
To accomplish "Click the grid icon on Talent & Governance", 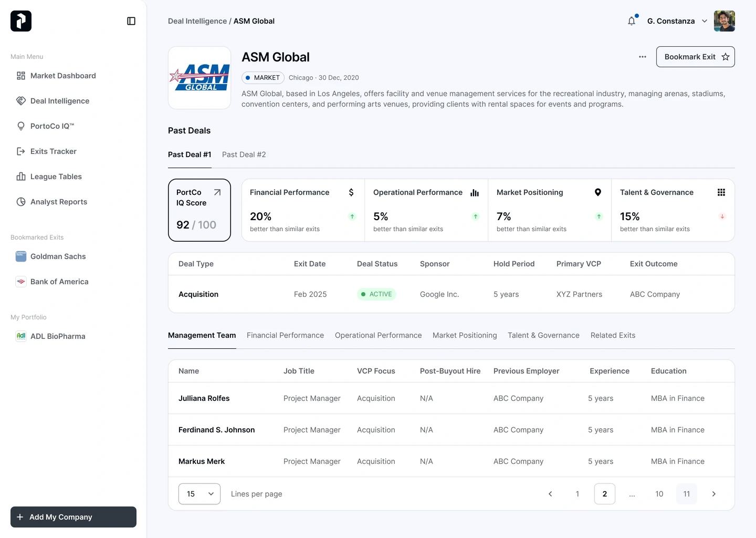I will click(x=721, y=192).
